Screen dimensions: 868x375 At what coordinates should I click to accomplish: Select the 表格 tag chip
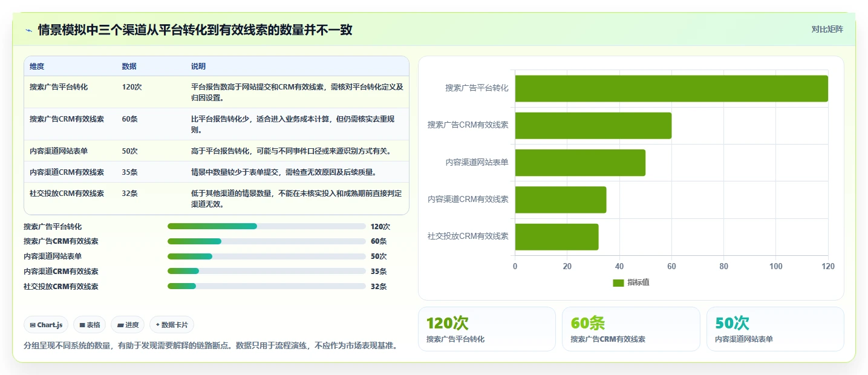90,325
